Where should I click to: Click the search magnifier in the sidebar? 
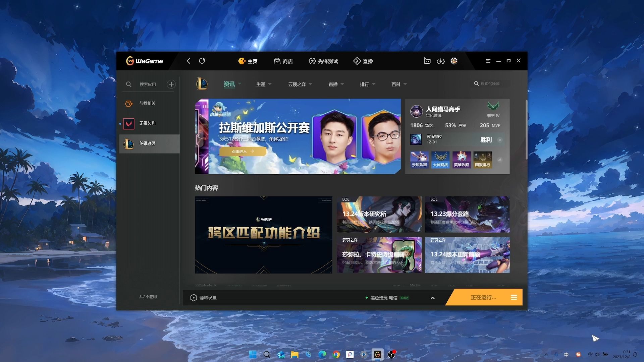128,84
